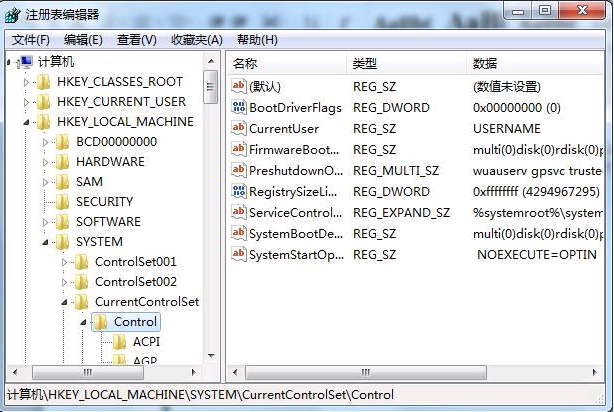The width and height of the screenshot is (614, 412).
Task: Collapse the Control node
Action: pyautogui.click(x=83, y=322)
